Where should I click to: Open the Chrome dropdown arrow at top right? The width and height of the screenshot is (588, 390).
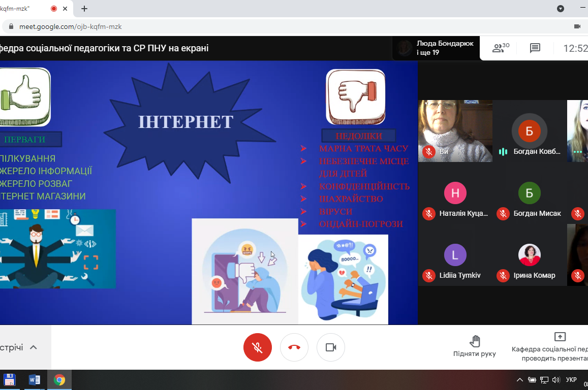click(561, 9)
